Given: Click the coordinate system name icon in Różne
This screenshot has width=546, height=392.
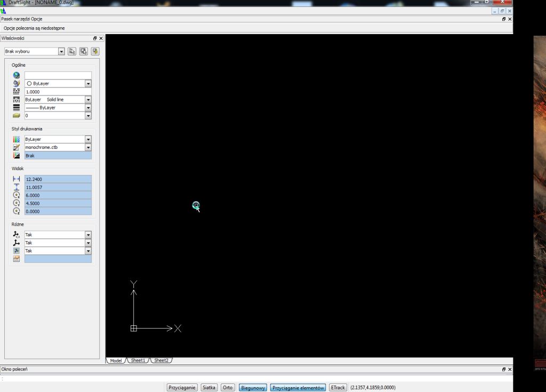Looking at the screenshot, I should coord(17,259).
